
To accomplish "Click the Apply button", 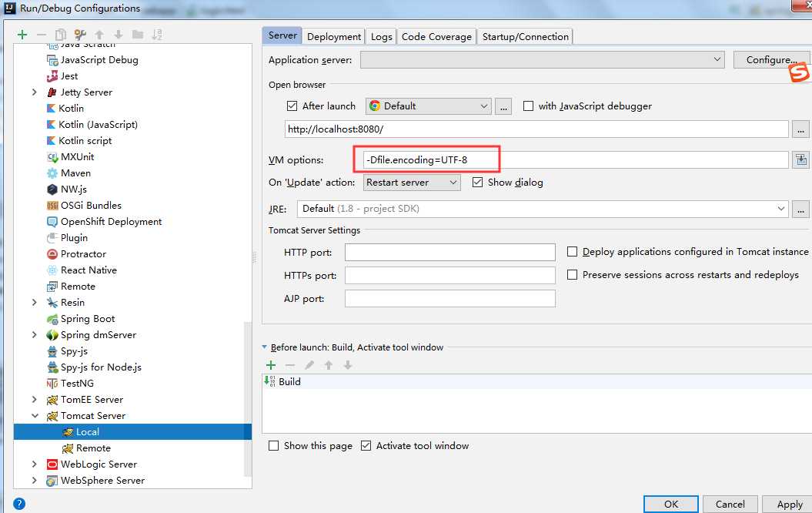I will tap(789, 505).
